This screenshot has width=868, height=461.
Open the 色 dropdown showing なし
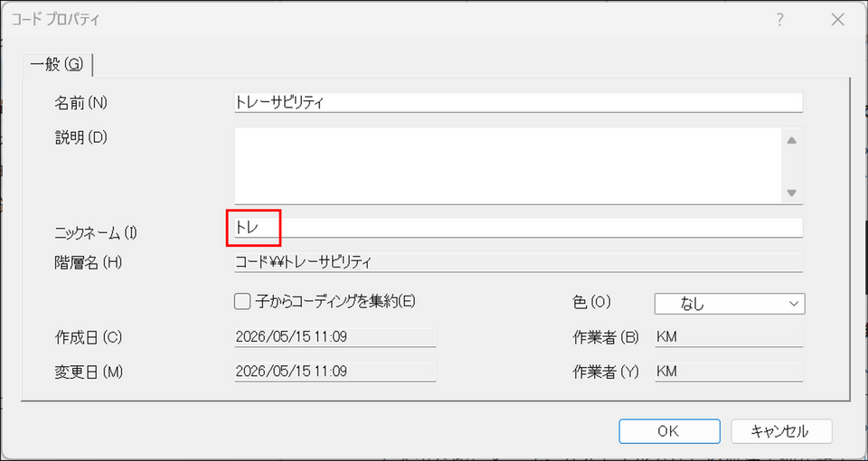[730, 304]
